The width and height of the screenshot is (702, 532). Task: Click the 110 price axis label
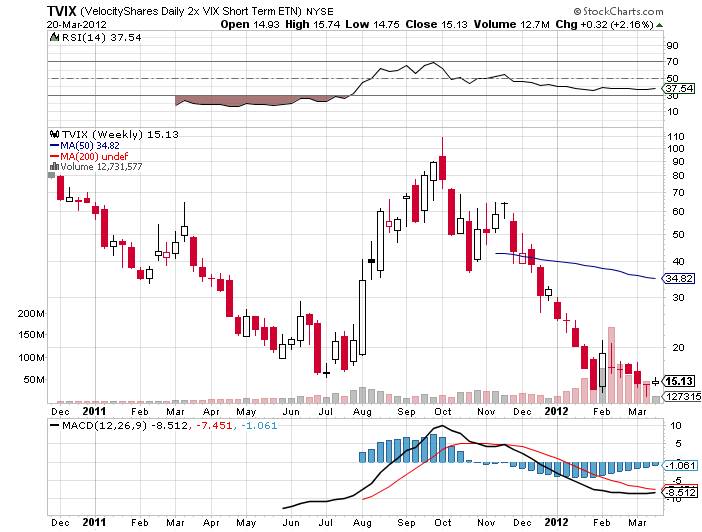[676, 137]
